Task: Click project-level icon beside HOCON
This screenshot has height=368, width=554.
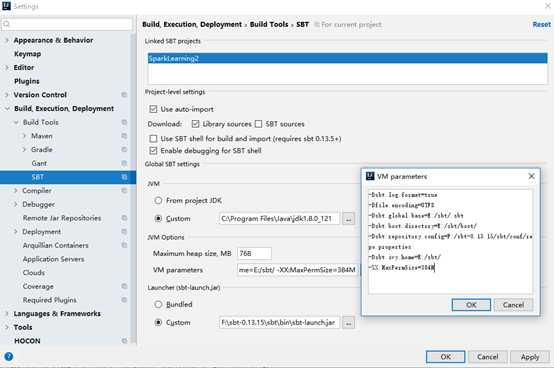Action: 124,341
